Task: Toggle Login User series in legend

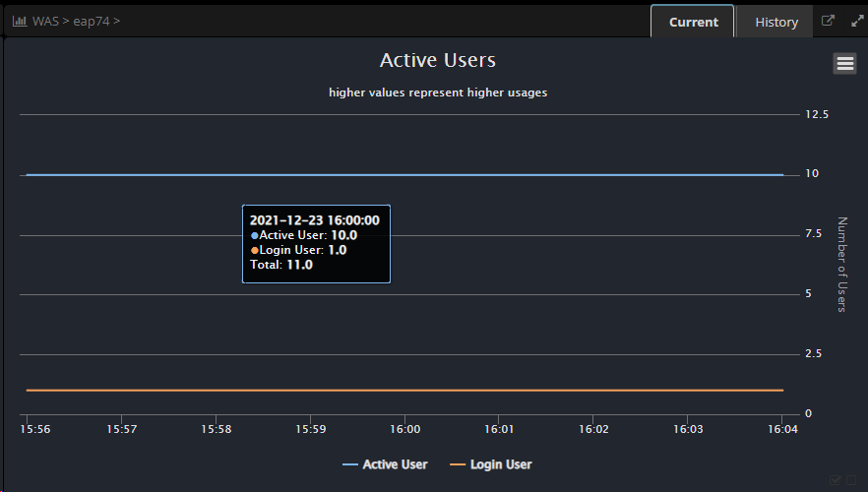Action: pyautogui.click(x=501, y=464)
